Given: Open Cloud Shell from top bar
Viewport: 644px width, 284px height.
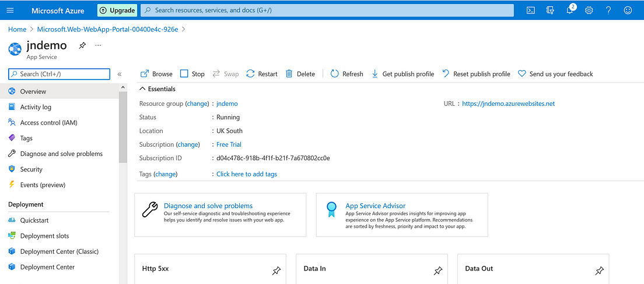Looking at the screenshot, I should pyautogui.click(x=531, y=11).
